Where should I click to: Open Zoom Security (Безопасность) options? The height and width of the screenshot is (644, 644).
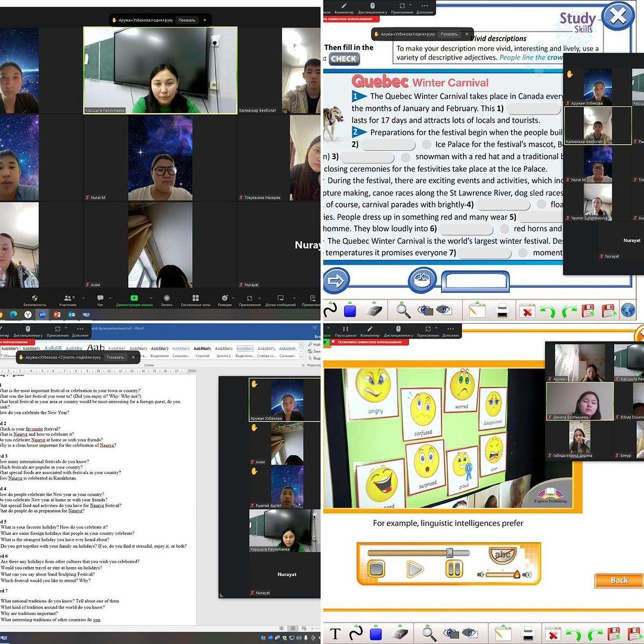tap(35, 300)
